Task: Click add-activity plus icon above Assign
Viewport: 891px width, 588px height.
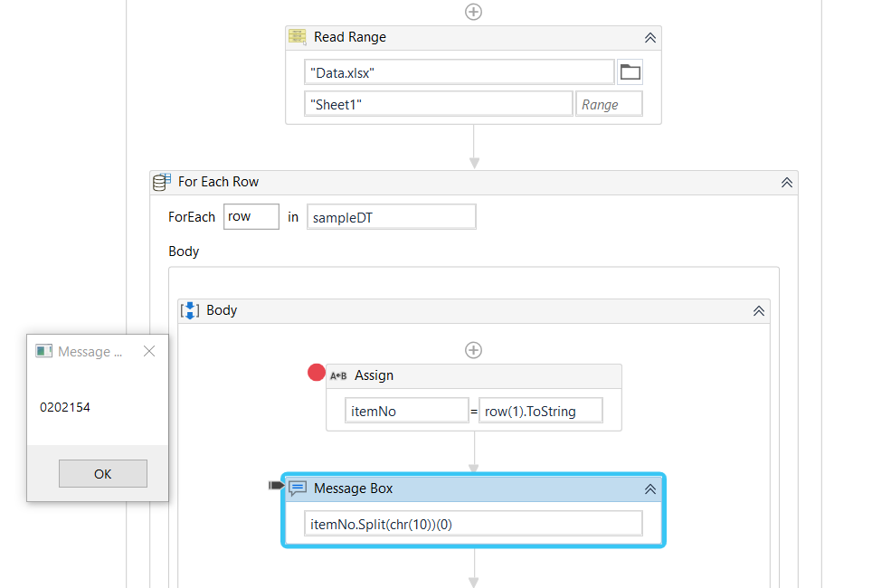Action: (x=473, y=350)
